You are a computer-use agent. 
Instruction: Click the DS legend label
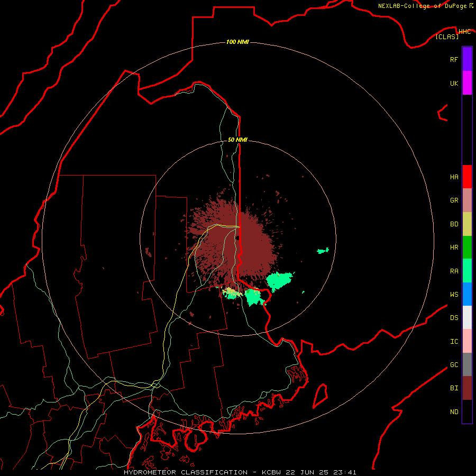[454, 318]
